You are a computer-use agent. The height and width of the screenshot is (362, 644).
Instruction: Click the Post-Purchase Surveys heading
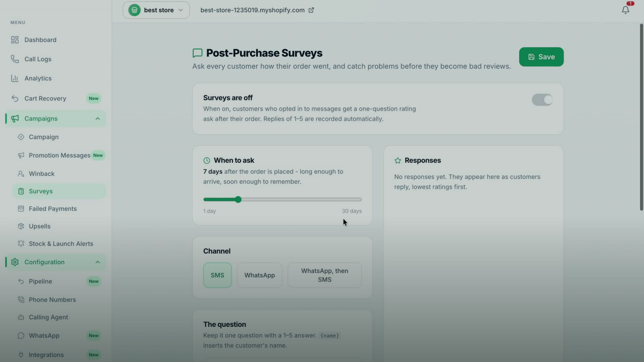pyautogui.click(x=264, y=53)
